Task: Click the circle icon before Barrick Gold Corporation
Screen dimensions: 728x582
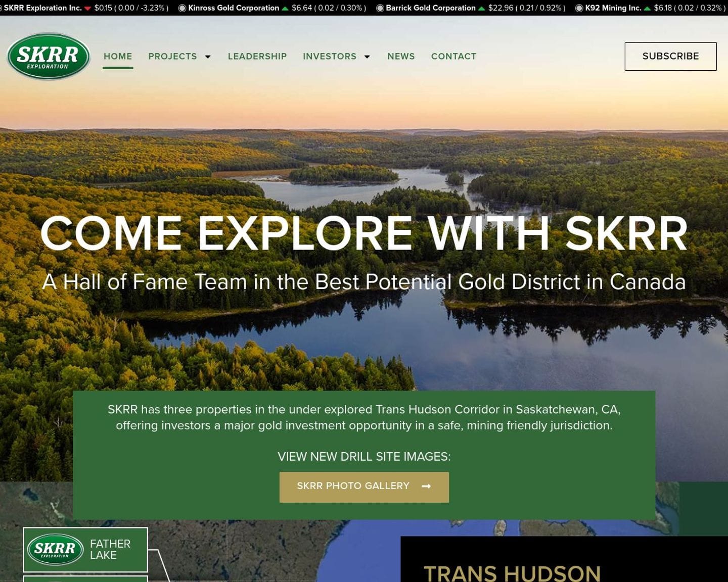Action: 380,8
